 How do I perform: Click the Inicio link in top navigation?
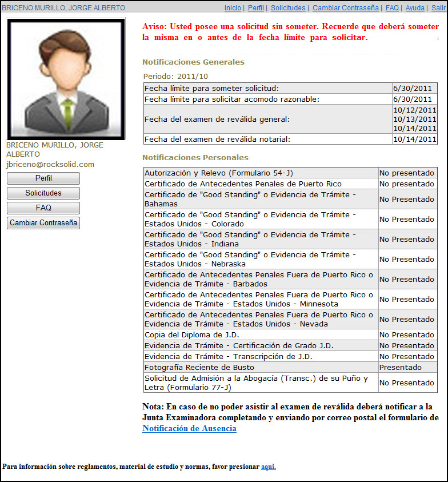click(233, 8)
